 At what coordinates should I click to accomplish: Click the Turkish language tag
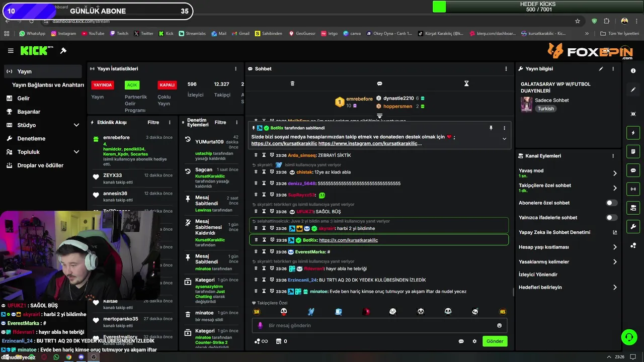(545, 109)
